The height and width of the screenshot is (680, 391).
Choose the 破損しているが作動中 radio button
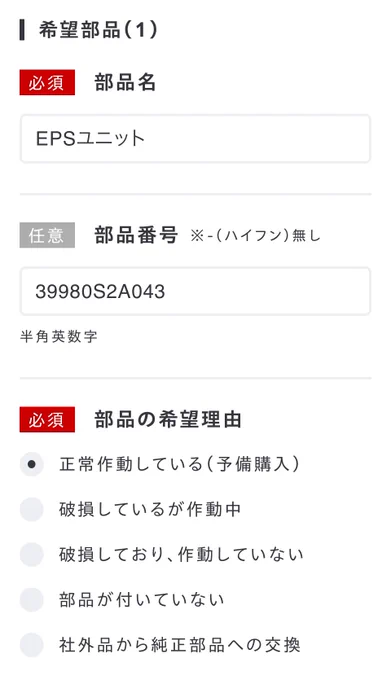(32, 509)
